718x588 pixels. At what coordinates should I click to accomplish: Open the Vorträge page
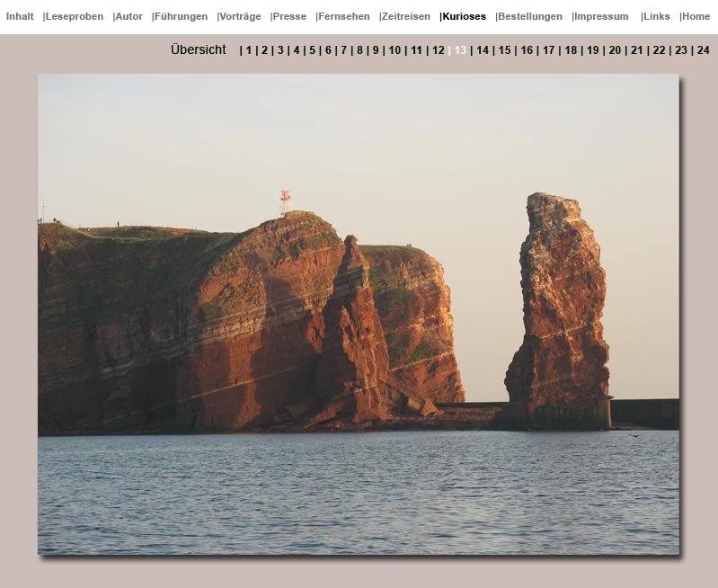click(x=240, y=16)
